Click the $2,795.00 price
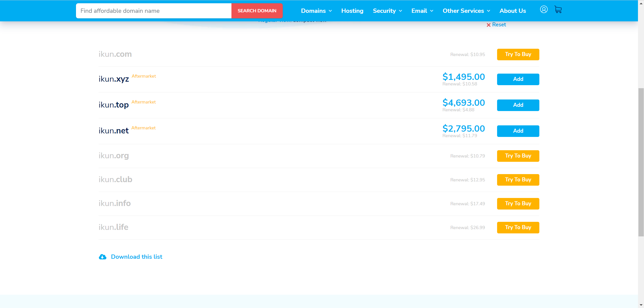 464,128
